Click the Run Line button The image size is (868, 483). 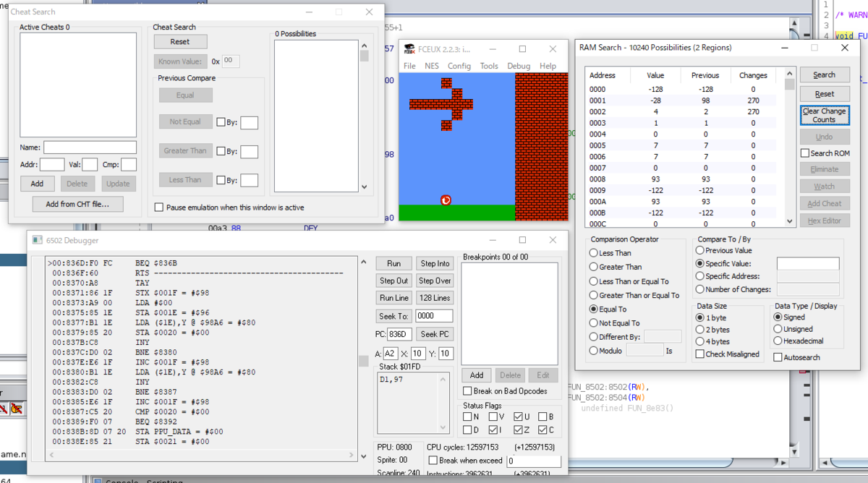click(x=393, y=298)
